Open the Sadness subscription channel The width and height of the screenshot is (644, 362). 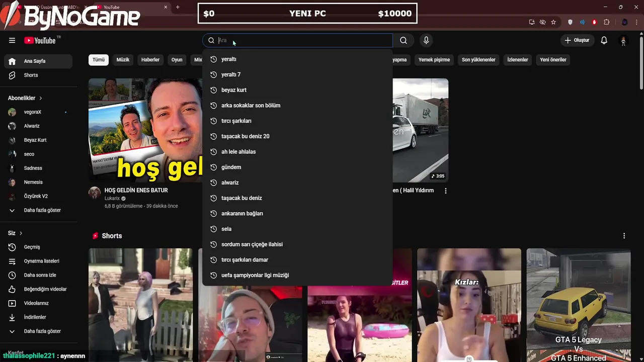pos(39,168)
